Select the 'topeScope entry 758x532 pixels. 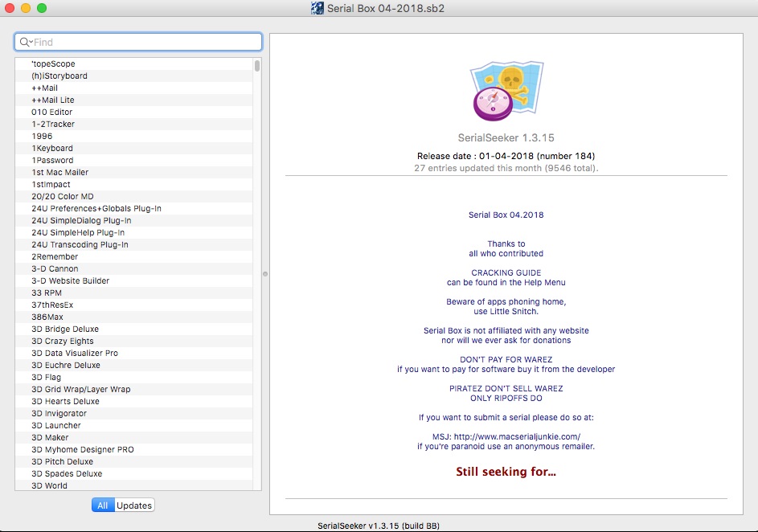pyautogui.click(x=134, y=63)
